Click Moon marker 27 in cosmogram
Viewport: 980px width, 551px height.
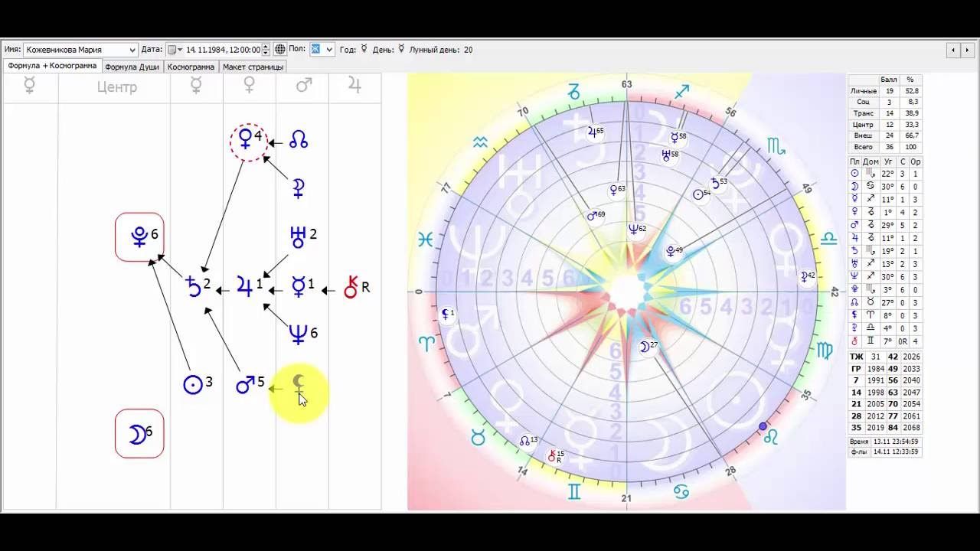[648, 347]
